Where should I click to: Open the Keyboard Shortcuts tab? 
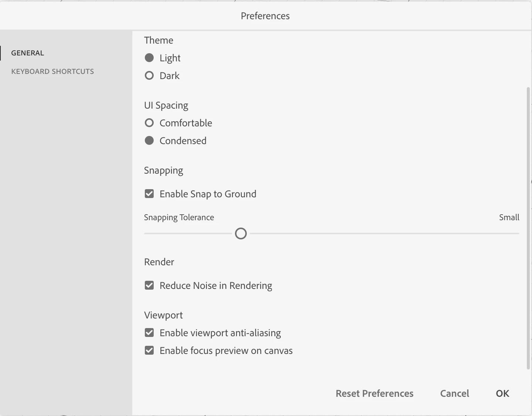click(52, 71)
